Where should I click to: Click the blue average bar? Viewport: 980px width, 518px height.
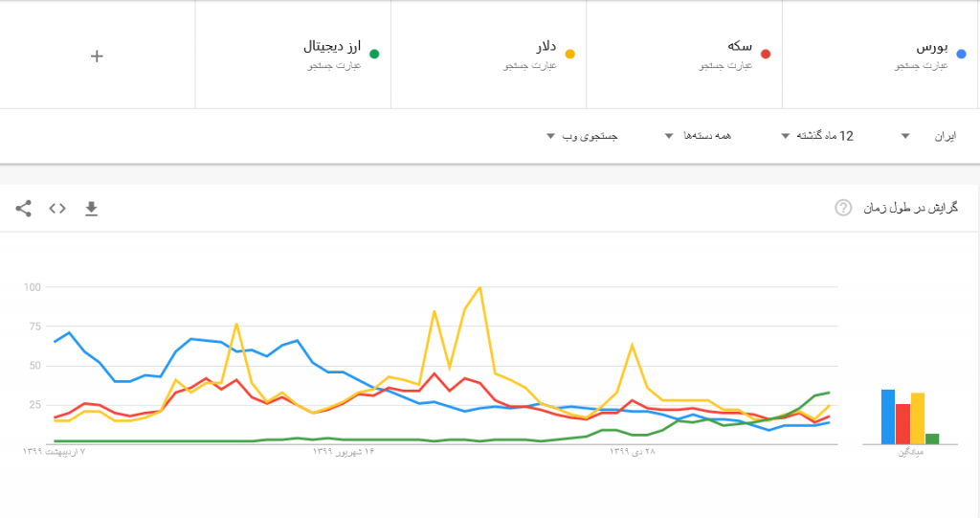888,417
